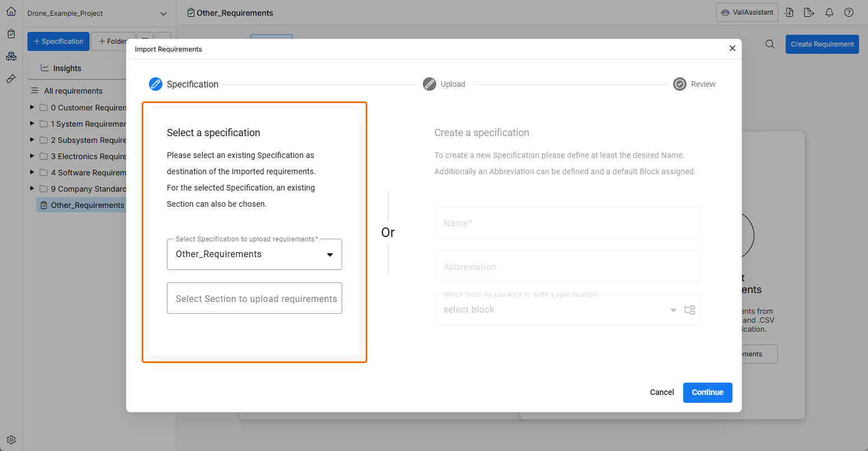Select the 3 Electronics Requirements folder row
The height and width of the screenshot is (451, 868).
tap(83, 156)
